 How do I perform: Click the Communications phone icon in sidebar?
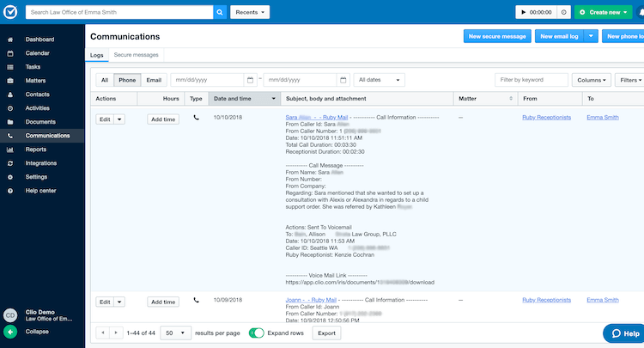(10, 136)
